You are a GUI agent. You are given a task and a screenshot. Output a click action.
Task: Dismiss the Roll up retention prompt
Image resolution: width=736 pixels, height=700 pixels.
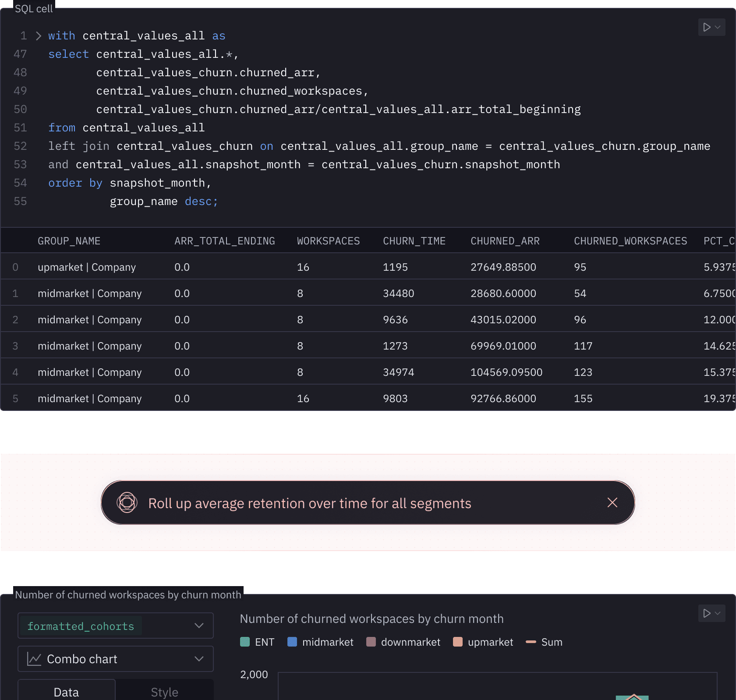(612, 503)
